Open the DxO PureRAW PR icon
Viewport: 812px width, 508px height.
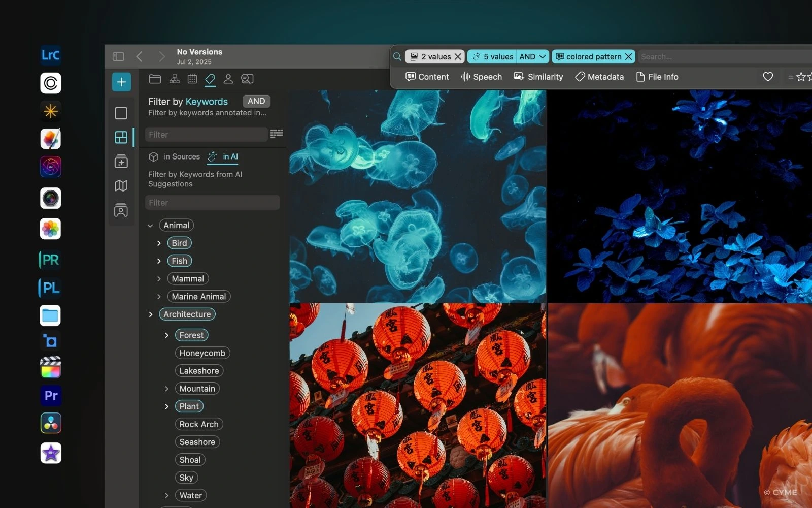tap(51, 260)
